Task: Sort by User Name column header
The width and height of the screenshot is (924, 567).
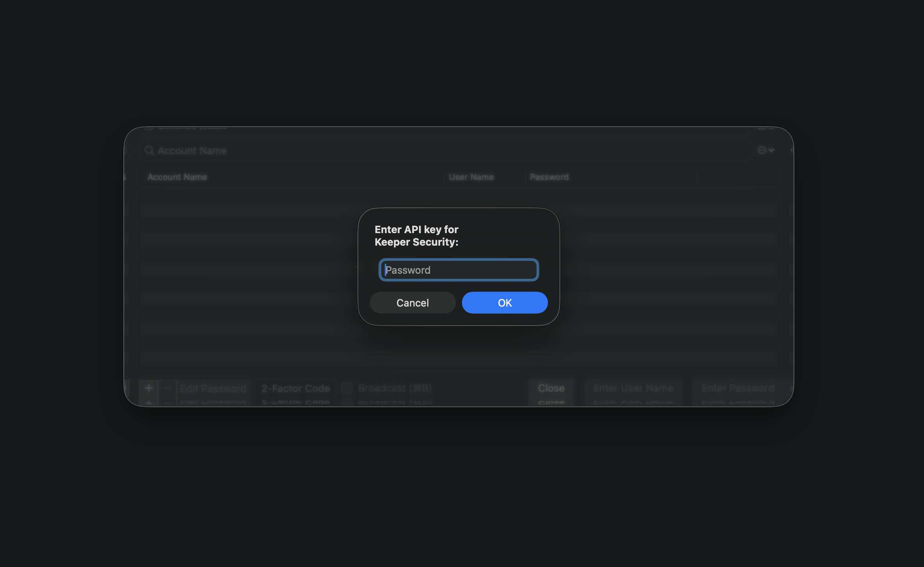Action: (471, 177)
